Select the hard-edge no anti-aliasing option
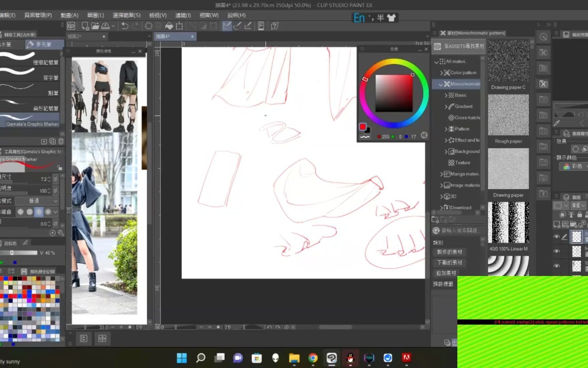 [20, 212]
